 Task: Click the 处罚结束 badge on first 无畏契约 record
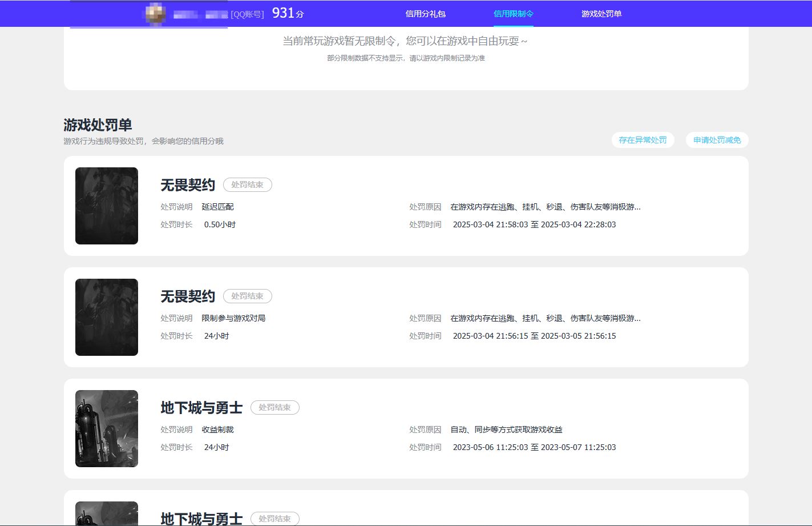click(x=247, y=184)
